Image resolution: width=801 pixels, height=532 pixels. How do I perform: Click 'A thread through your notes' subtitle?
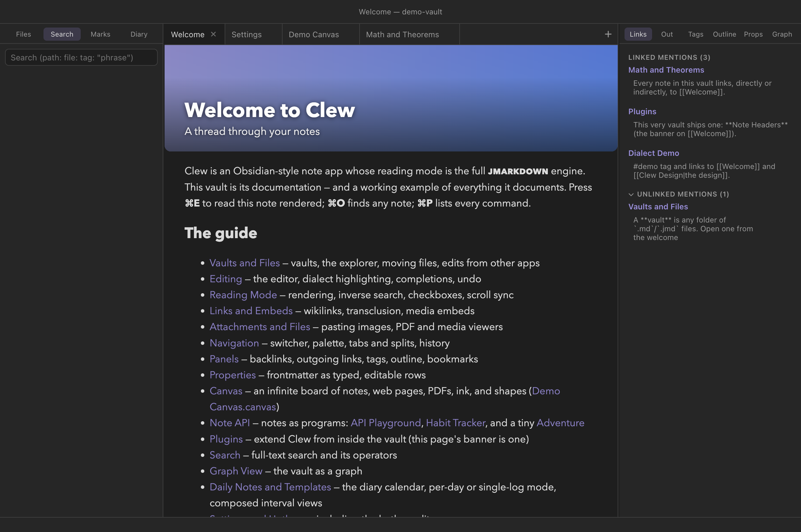[252, 131]
